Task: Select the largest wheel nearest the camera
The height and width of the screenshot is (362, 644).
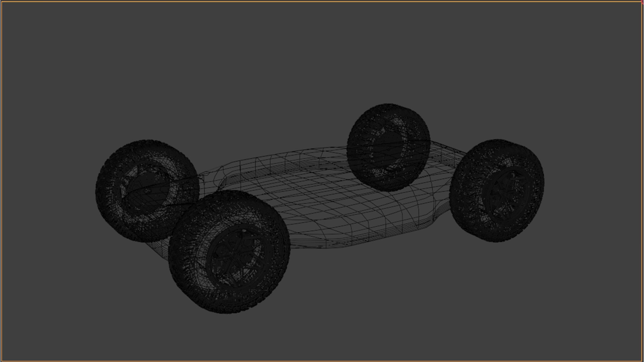Action: click(229, 252)
